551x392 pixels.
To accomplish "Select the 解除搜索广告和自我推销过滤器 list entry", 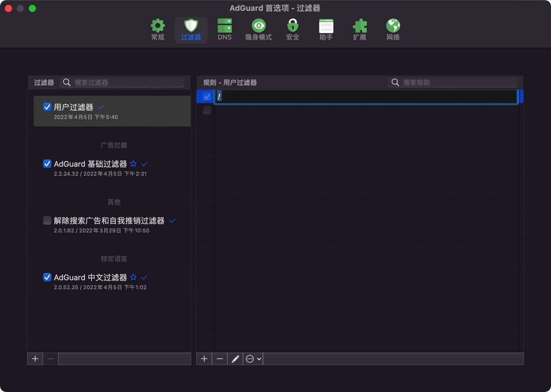I will click(x=112, y=225).
